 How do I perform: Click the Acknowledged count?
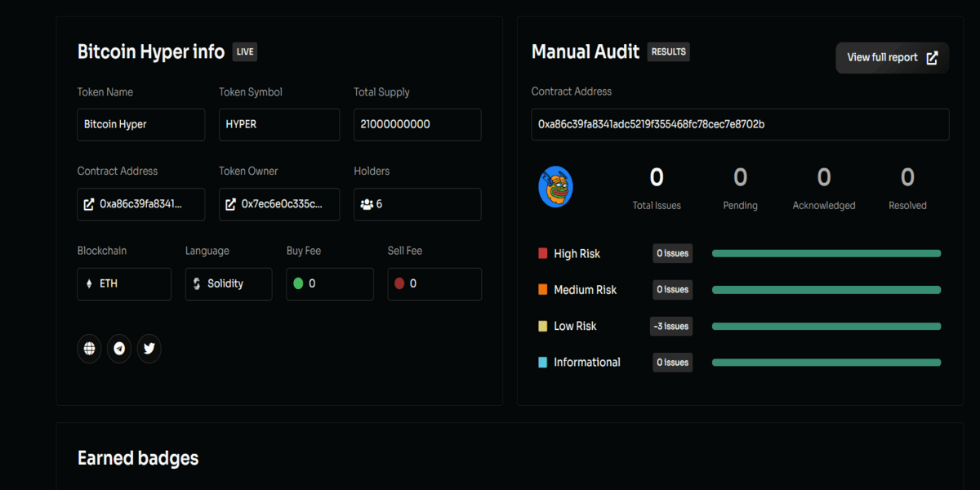coord(824,177)
